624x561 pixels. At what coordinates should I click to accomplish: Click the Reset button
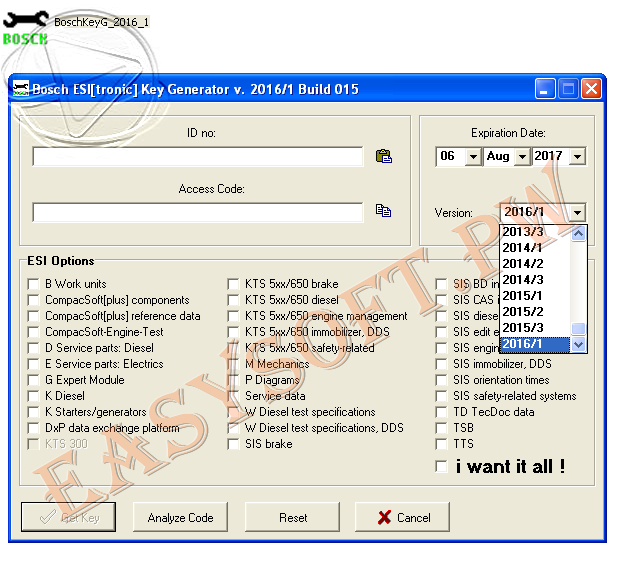click(x=292, y=517)
